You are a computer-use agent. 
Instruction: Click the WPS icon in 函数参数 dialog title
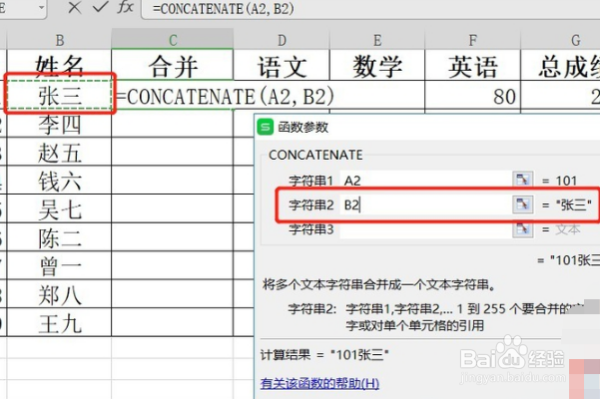[265, 127]
